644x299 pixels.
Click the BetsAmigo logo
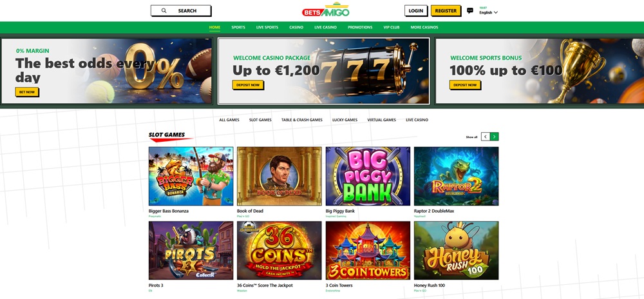click(x=325, y=10)
